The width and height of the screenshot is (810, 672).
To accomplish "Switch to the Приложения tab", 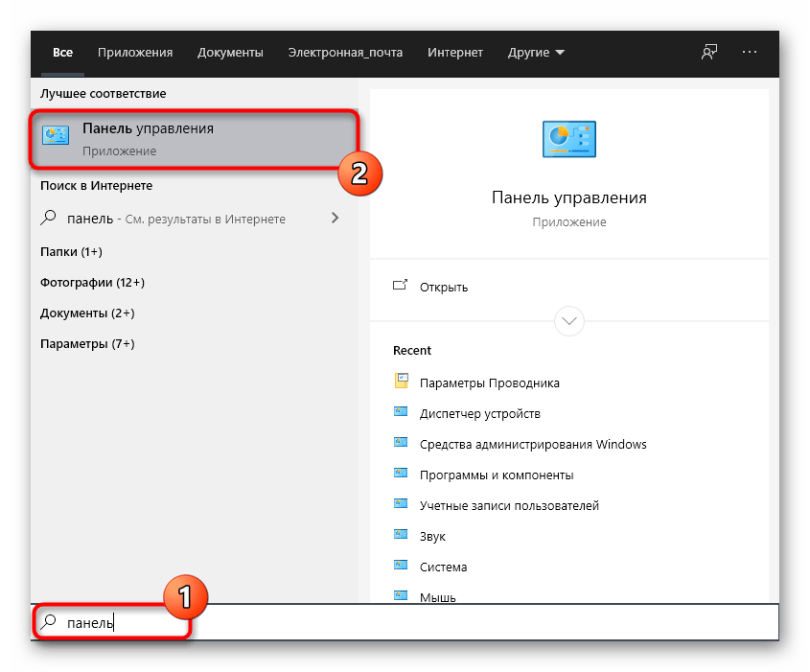I will (135, 53).
